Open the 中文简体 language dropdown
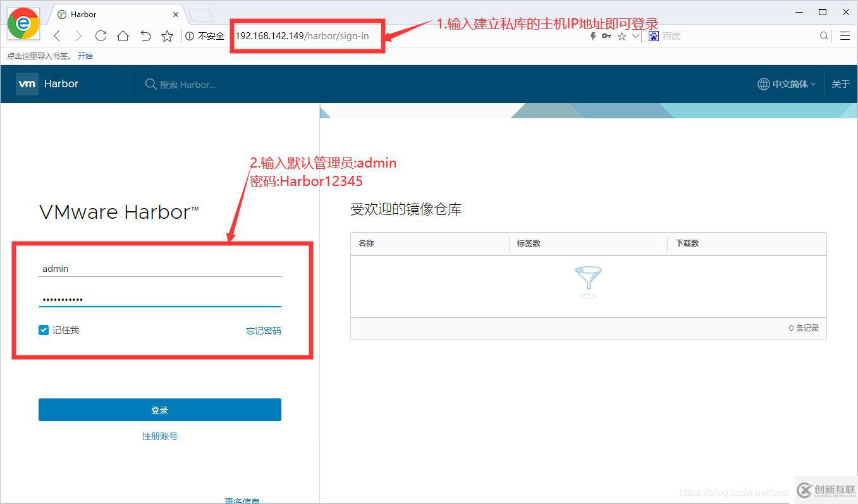858x504 pixels. coord(785,83)
